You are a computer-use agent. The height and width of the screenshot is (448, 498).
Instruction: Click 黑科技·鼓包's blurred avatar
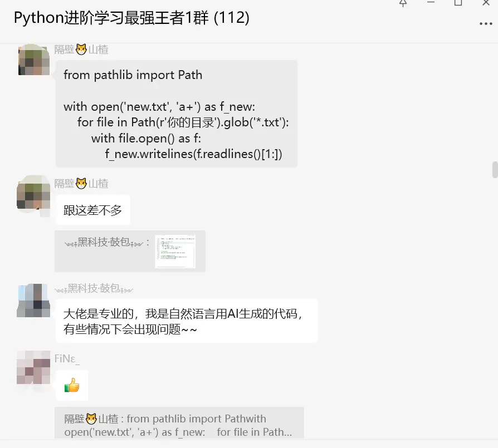[x=33, y=301]
